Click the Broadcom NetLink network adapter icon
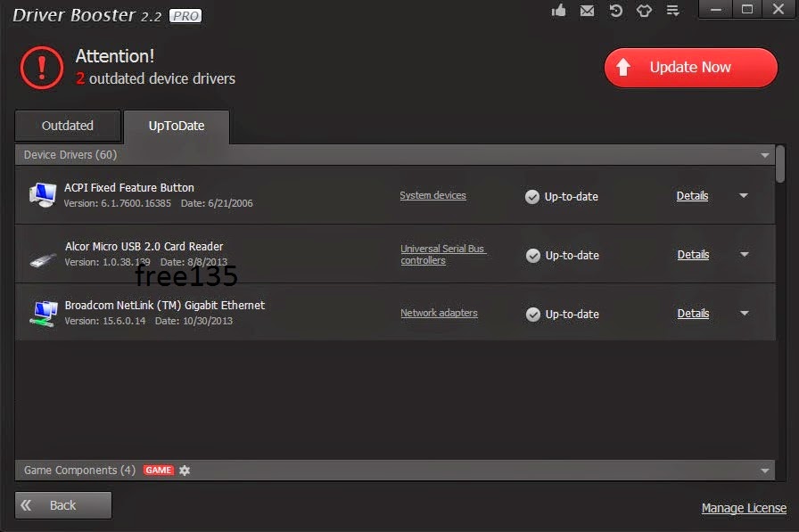 pyautogui.click(x=44, y=313)
